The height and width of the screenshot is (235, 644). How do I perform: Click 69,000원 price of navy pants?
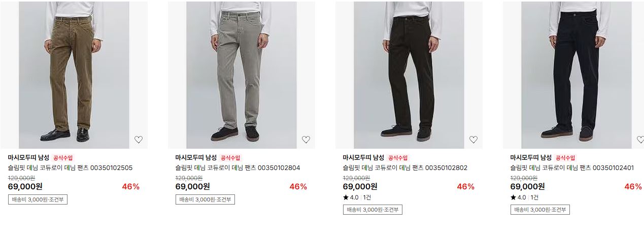click(x=527, y=186)
